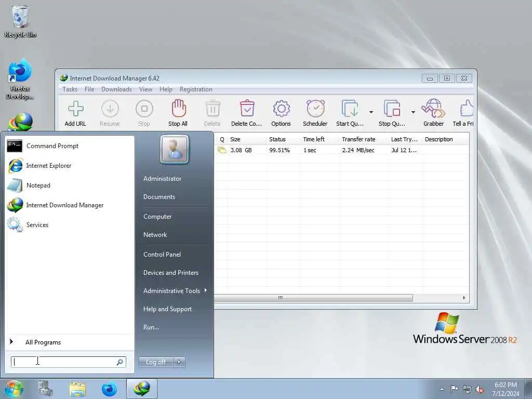Click the Stop All hand icon
The height and width of the screenshot is (399, 532).
(179, 108)
